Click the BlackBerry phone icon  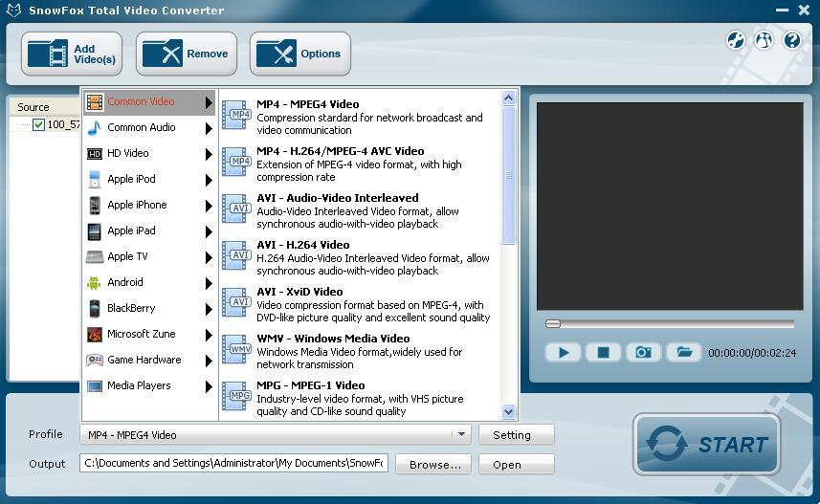point(95,309)
